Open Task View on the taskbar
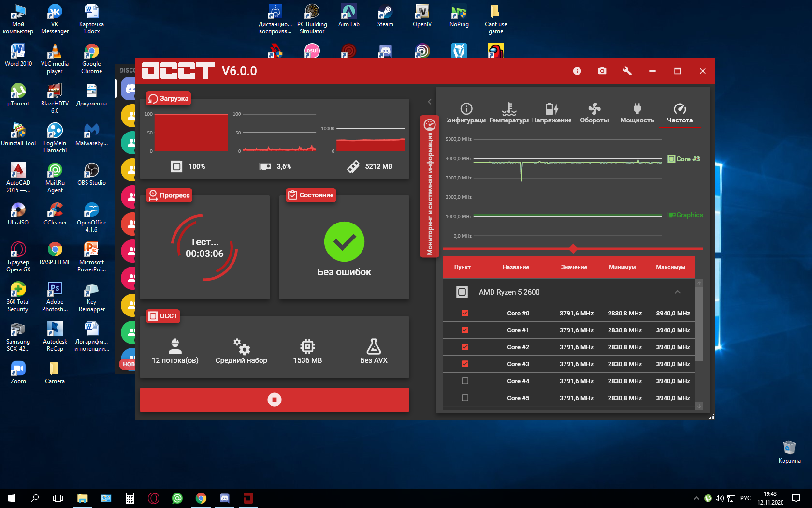Image resolution: width=812 pixels, height=508 pixels. [x=58, y=498]
